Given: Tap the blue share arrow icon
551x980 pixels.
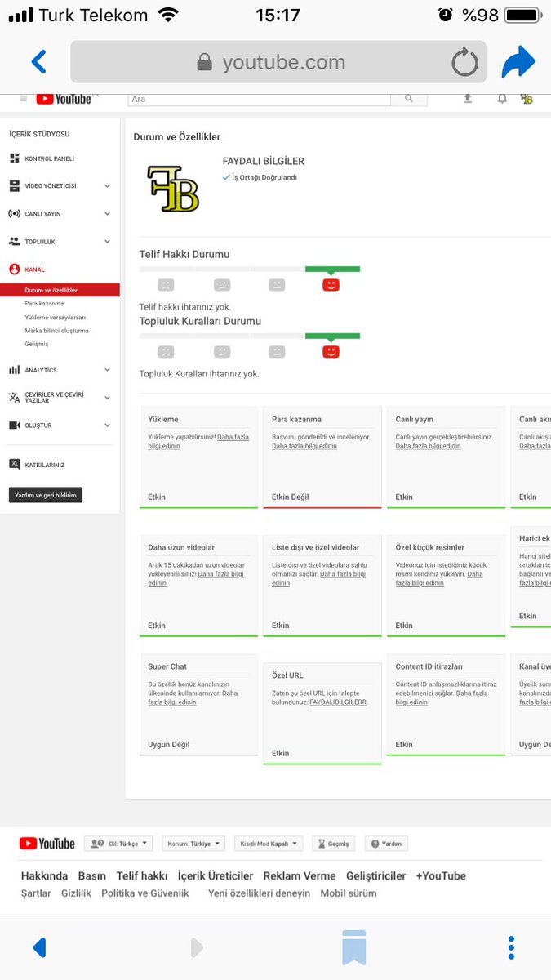Looking at the screenshot, I should 518,62.
